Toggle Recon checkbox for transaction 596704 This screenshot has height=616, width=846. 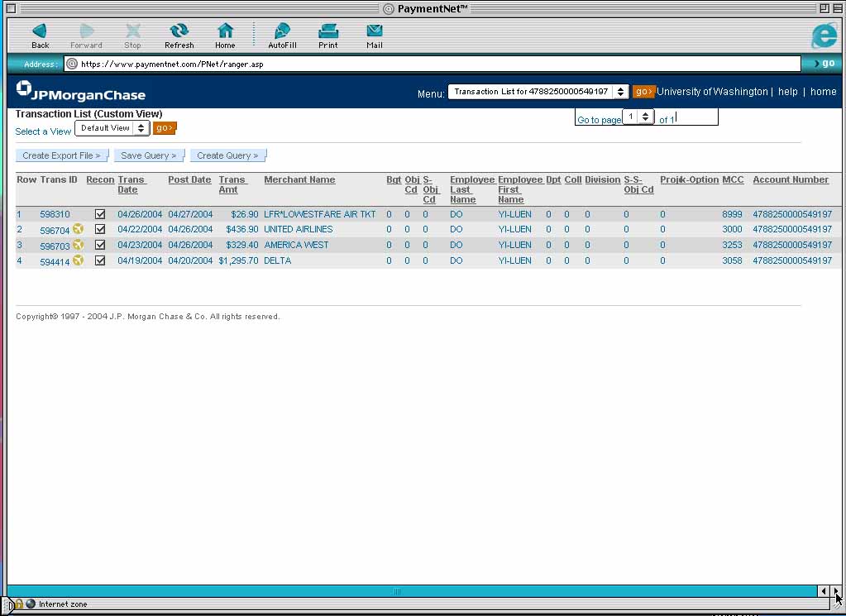click(100, 229)
